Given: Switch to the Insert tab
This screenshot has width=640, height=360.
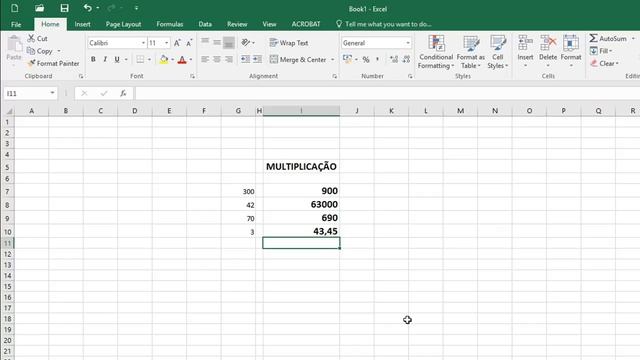Looking at the screenshot, I should pyautogui.click(x=82, y=24).
